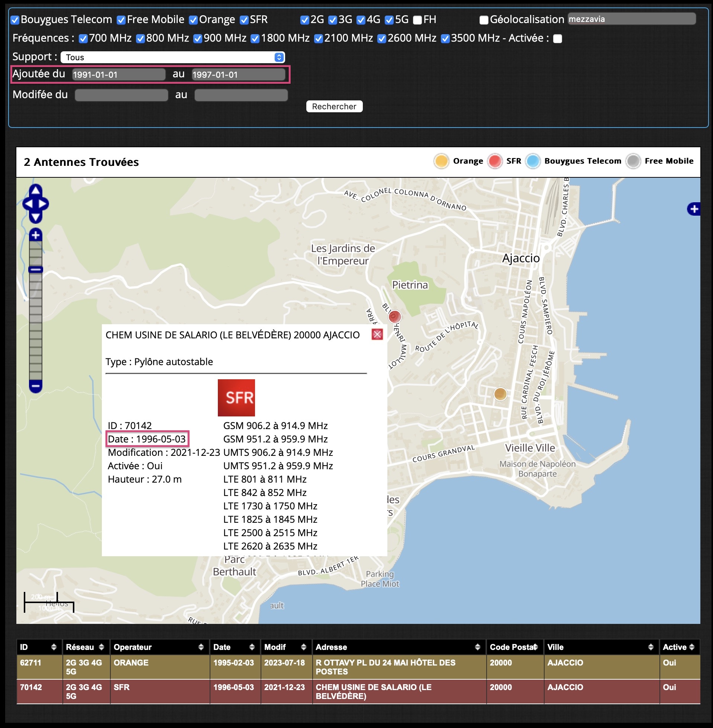Screen dimensions: 713x728
Task: Pan the map down with the arrow
Action: tap(36, 218)
